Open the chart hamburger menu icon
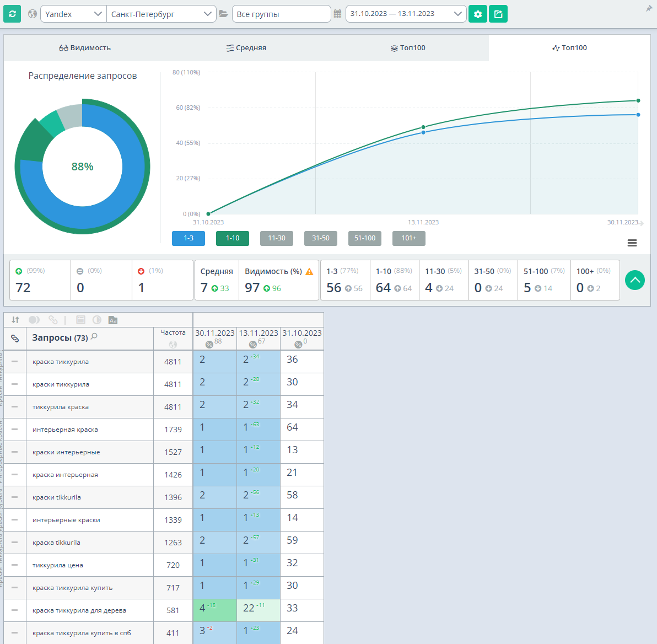The width and height of the screenshot is (657, 644). point(632,243)
